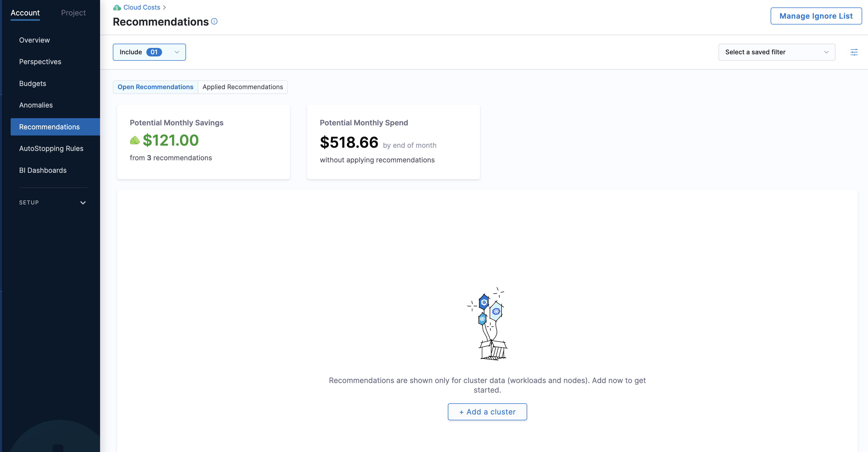Open the Include filter dropdown
Screen dimensions: 868x452
click(x=149, y=52)
